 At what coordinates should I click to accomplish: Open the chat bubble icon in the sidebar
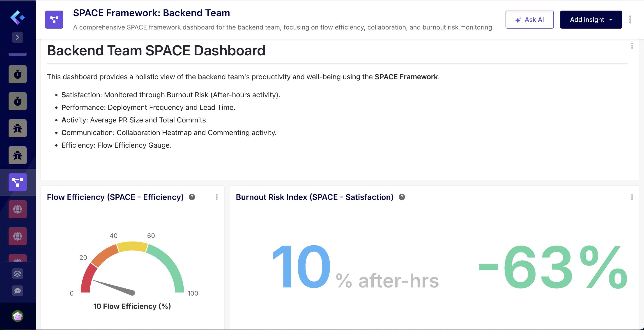[x=17, y=291]
